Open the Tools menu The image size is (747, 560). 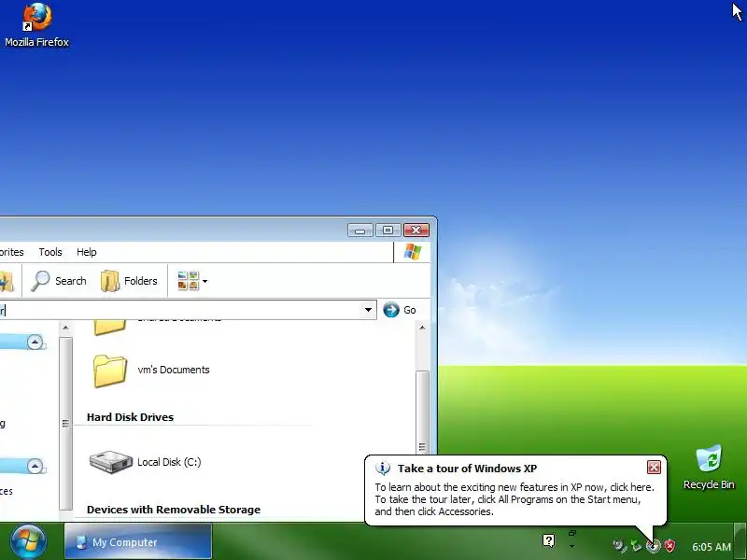click(x=50, y=252)
